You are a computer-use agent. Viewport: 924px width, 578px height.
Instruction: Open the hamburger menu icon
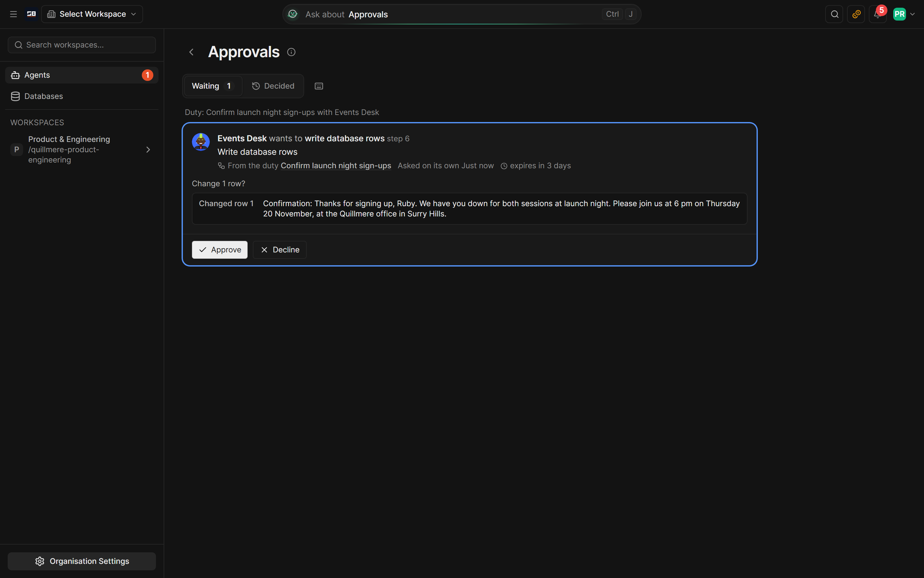[13, 14]
